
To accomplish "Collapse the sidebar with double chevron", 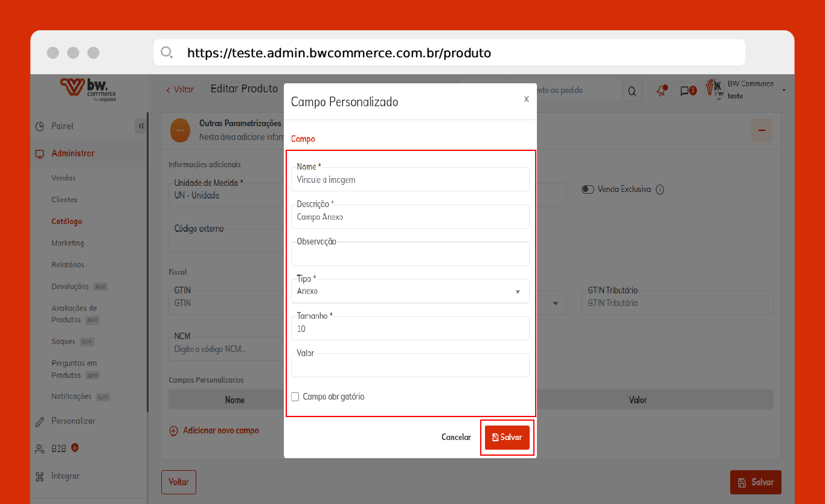I will coord(141,126).
